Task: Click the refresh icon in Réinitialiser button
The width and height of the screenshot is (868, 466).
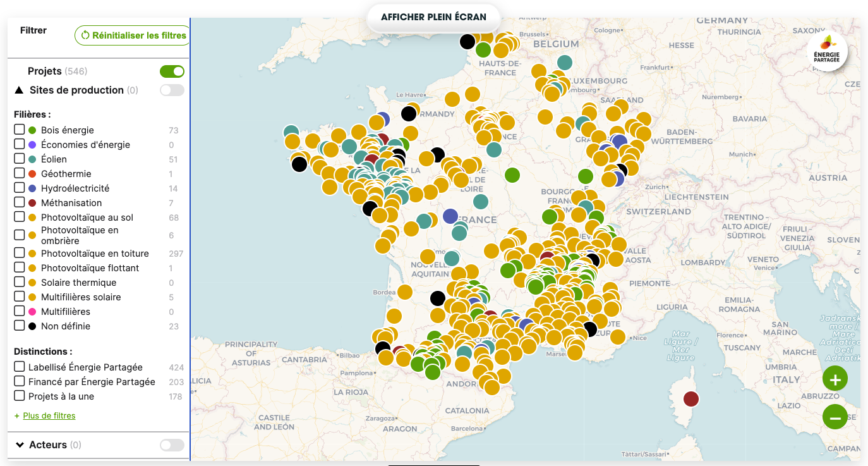Action: [85, 35]
